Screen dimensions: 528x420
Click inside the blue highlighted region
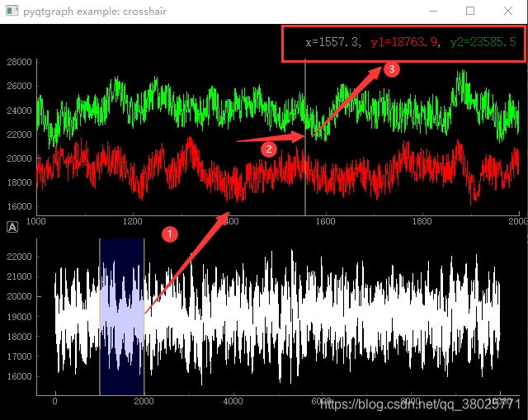click(122, 317)
